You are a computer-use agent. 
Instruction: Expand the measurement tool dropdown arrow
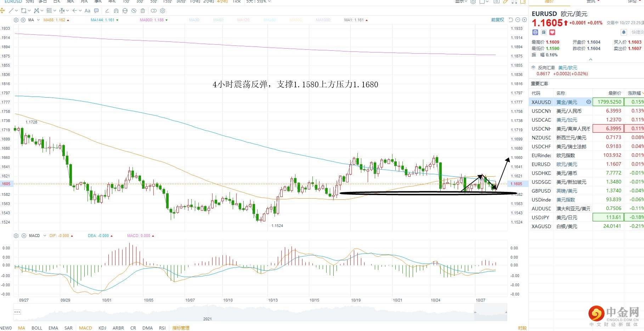[x=67, y=11]
